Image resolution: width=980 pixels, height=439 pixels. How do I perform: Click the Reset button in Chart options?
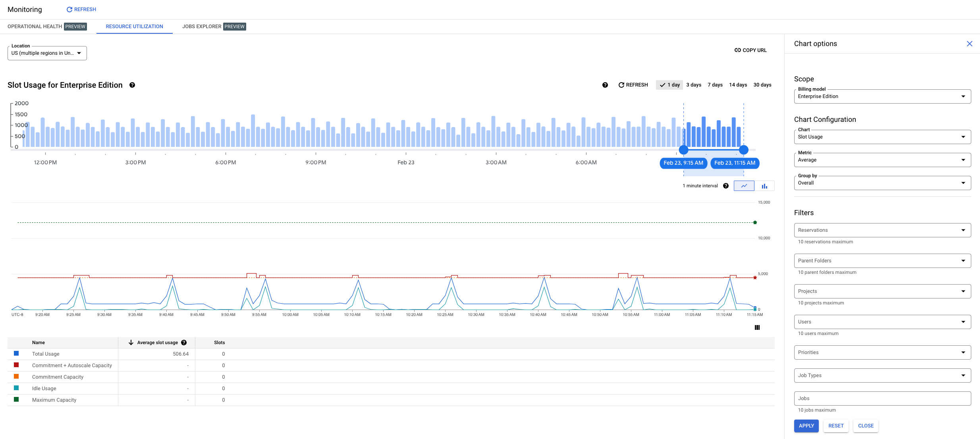[x=835, y=425]
